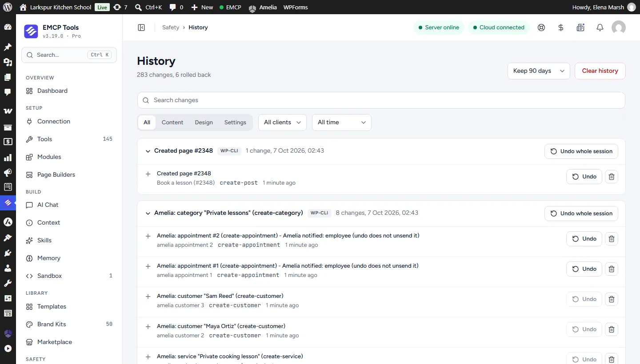Undo whole session for Amelia "Private lessons"
Image resolution: width=640 pixels, height=364 pixels.
581,214
